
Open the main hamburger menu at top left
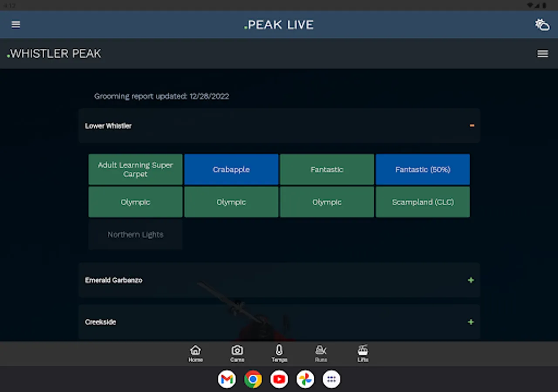point(16,24)
